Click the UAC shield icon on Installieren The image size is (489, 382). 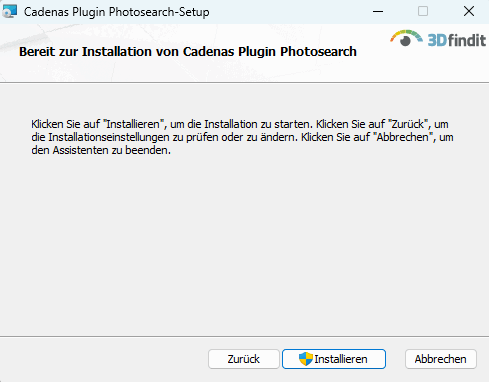(x=306, y=359)
